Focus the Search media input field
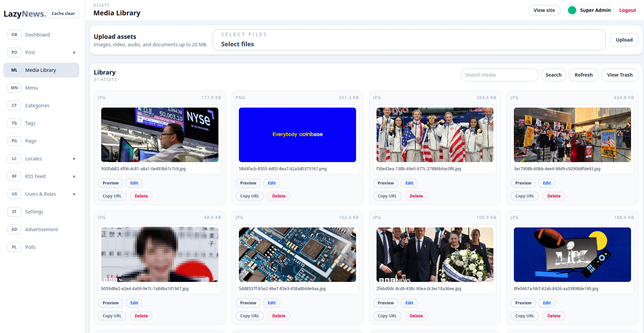644x333 pixels. (x=500, y=75)
